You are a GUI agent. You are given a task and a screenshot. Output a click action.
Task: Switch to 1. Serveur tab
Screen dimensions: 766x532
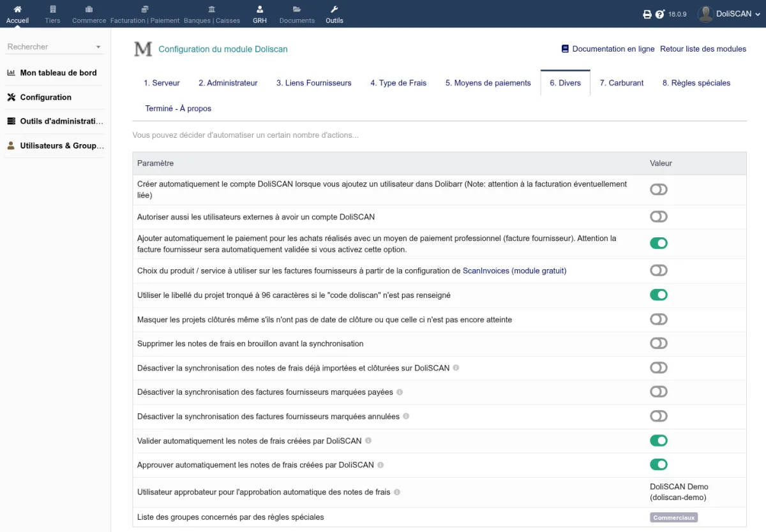[x=161, y=83]
